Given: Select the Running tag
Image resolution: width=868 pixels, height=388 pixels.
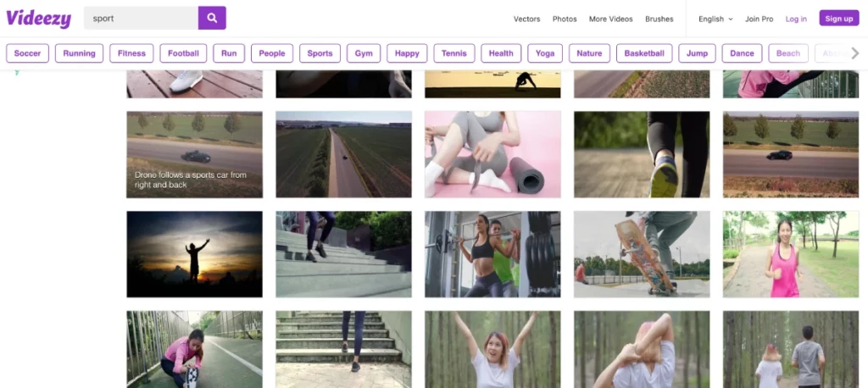Looking at the screenshot, I should [79, 53].
